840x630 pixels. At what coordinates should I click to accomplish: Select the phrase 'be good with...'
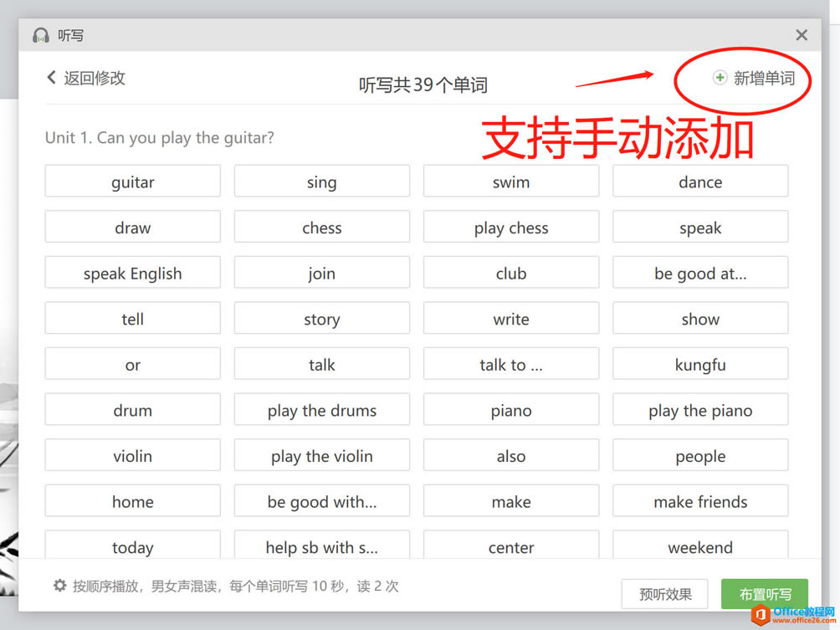click(x=322, y=500)
